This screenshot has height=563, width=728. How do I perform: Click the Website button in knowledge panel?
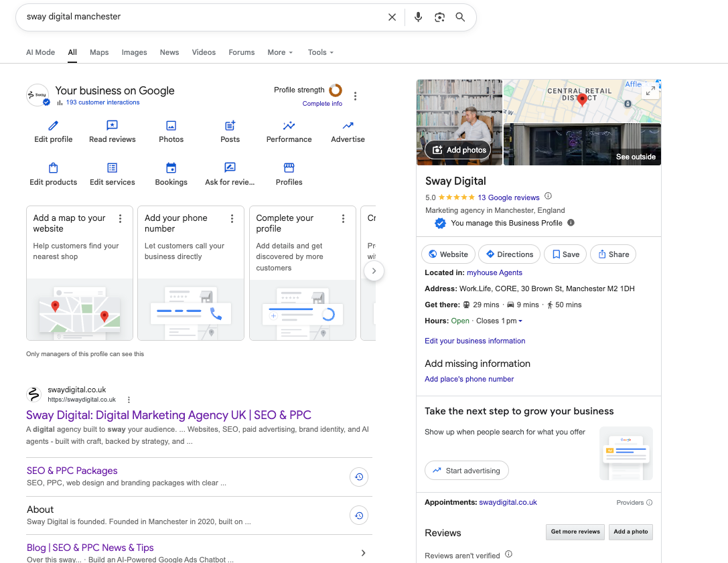click(448, 254)
